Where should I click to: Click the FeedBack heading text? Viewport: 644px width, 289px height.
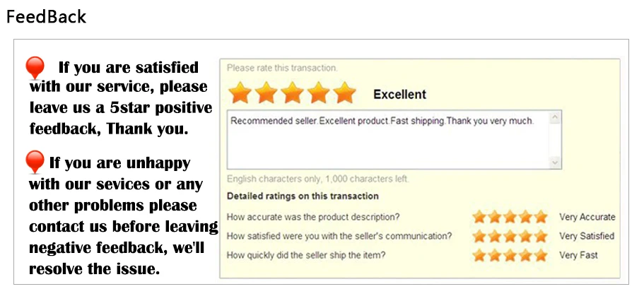click(x=46, y=17)
